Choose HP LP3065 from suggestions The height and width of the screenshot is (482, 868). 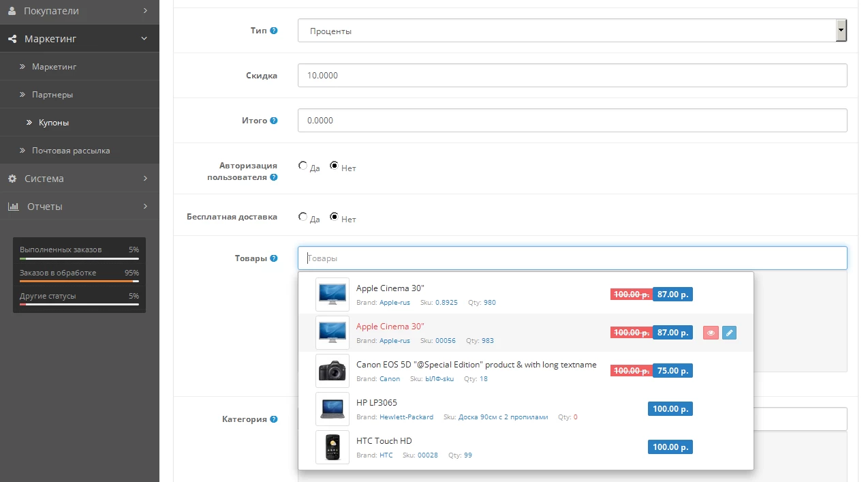pyautogui.click(x=526, y=409)
